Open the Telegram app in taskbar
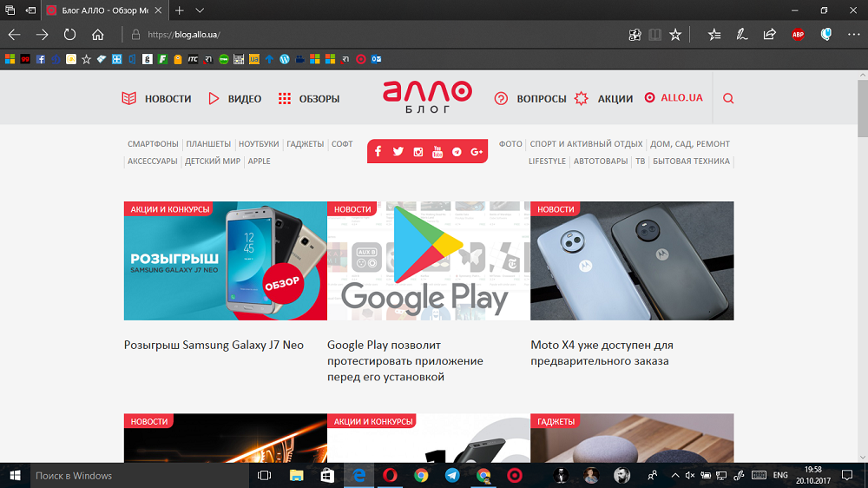 click(x=452, y=475)
